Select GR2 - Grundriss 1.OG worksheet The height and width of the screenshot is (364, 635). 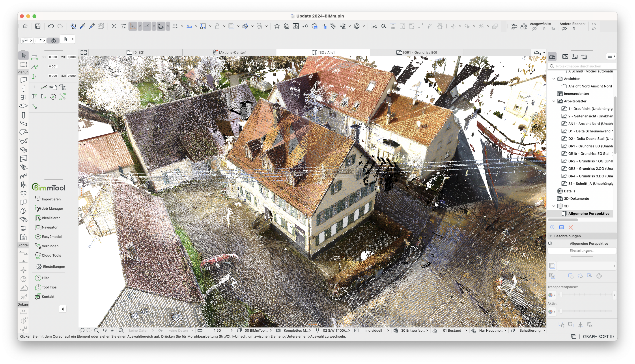pos(587,161)
